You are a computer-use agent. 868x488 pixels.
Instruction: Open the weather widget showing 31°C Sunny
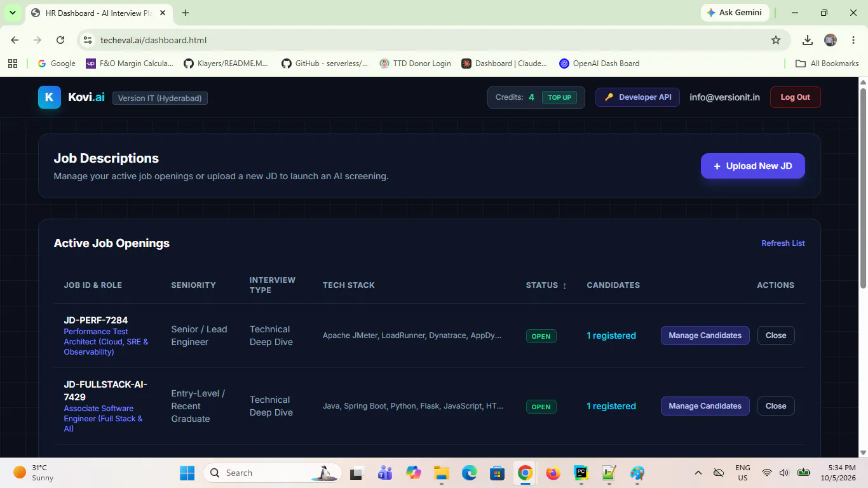(x=35, y=473)
